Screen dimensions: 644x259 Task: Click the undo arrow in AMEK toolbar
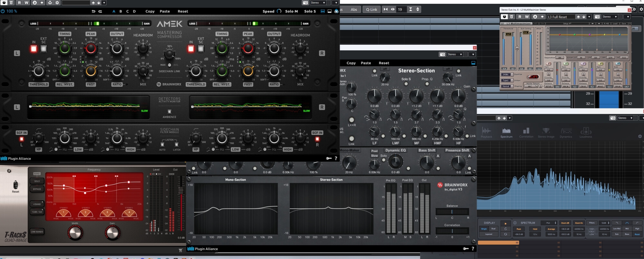click(93, 11)
